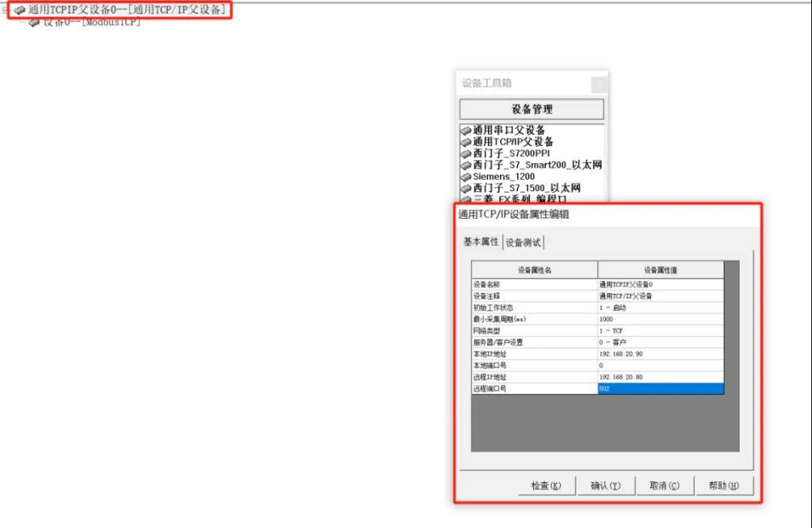Open the 服务器/客户设置 value cell
Viewport: 812px width, 528px height.
(x=660, y=342)
